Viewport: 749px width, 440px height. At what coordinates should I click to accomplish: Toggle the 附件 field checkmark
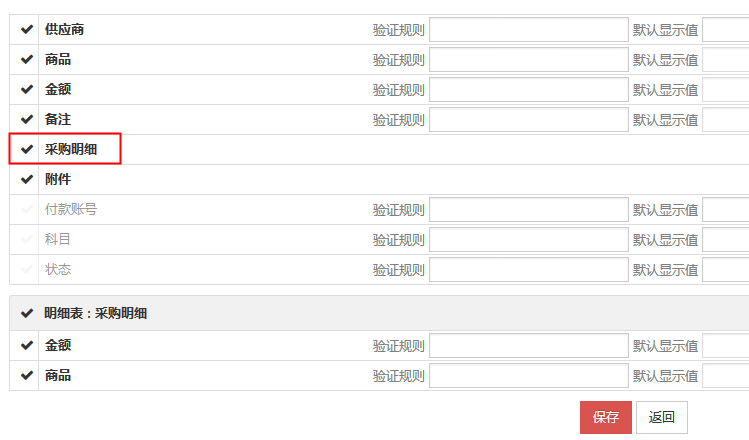pyautogui.click(x=27, y=180)
